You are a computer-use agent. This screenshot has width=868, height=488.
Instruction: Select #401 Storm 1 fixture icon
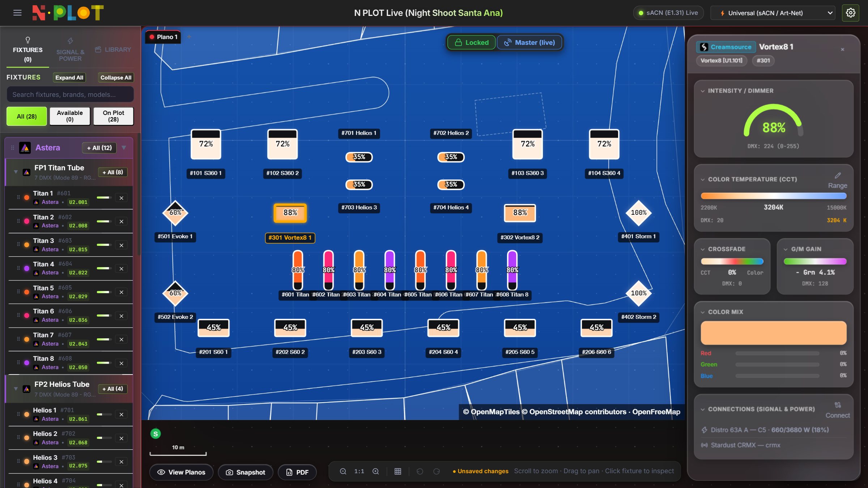click(638, 213)
